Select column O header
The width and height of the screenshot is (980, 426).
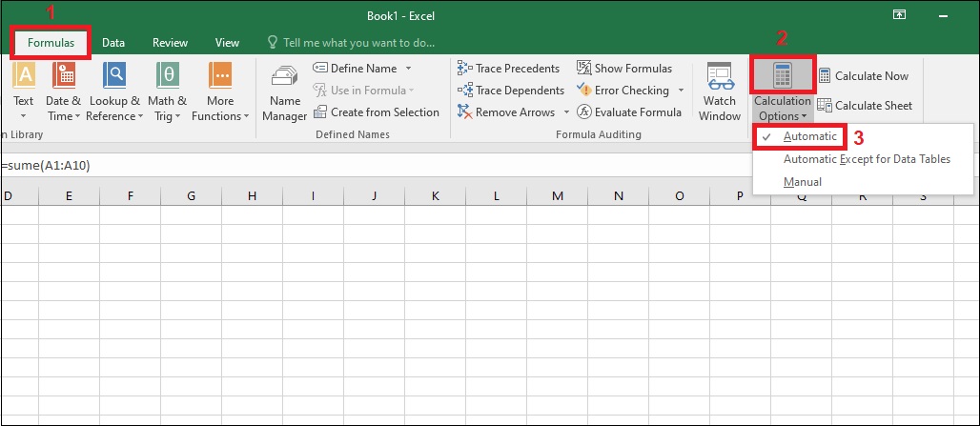(x=680, y=196)
